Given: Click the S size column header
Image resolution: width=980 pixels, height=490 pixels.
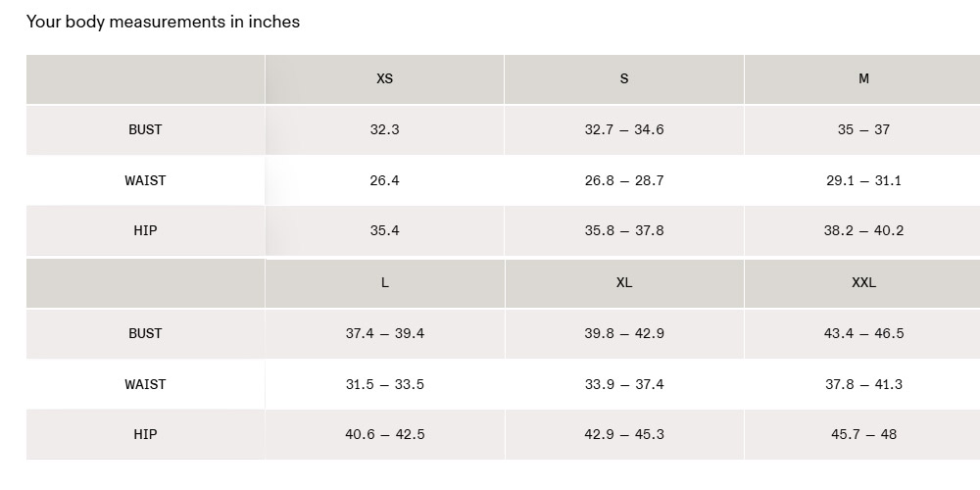Looking at the screenshot, I should click(624, 78).
